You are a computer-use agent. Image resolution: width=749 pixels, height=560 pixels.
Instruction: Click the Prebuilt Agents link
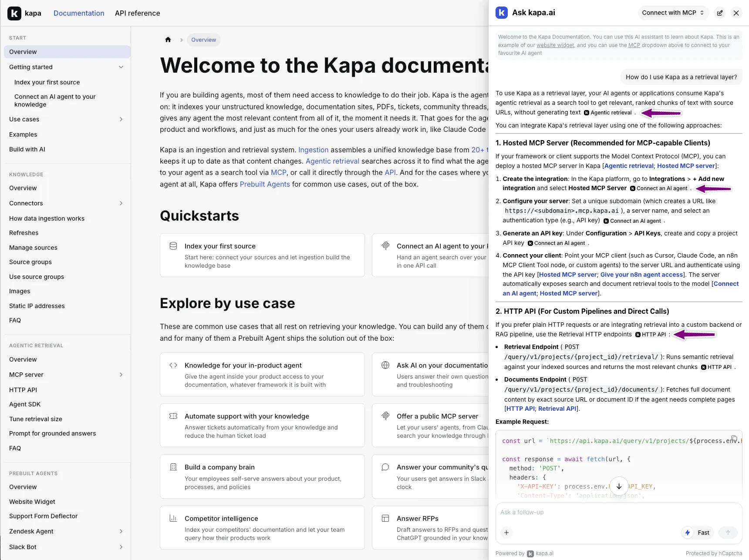(x=265, y=184)
